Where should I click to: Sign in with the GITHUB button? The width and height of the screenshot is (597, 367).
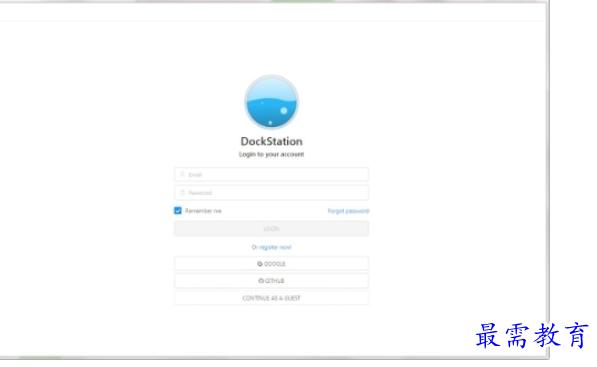271,281
